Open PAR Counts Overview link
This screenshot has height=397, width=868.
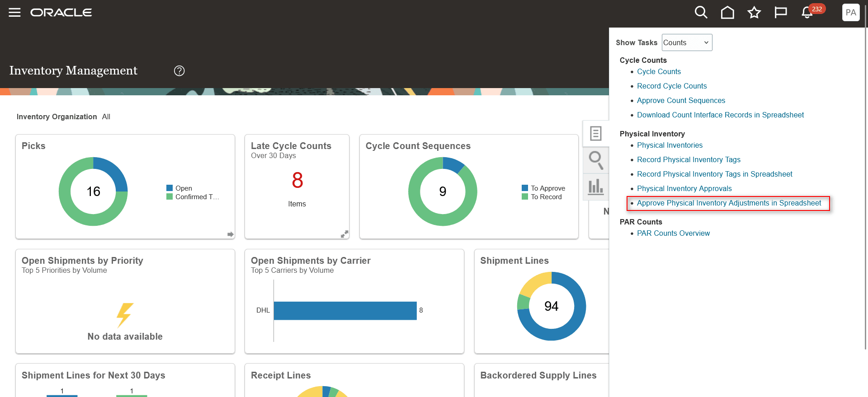point(673,233)
